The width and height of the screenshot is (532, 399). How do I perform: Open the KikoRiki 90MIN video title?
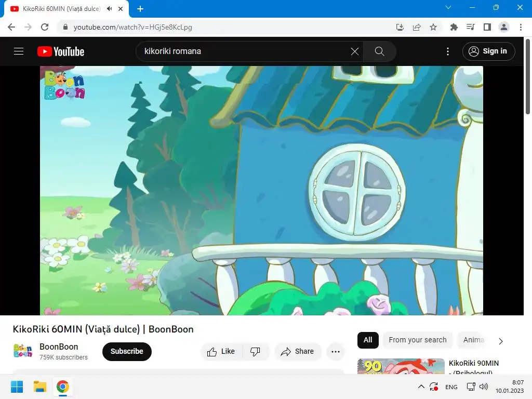474,367
